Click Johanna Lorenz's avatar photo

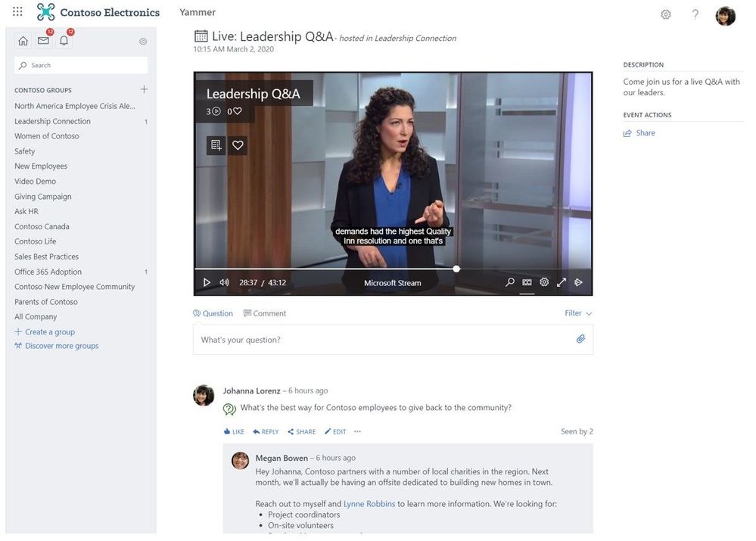204,396
